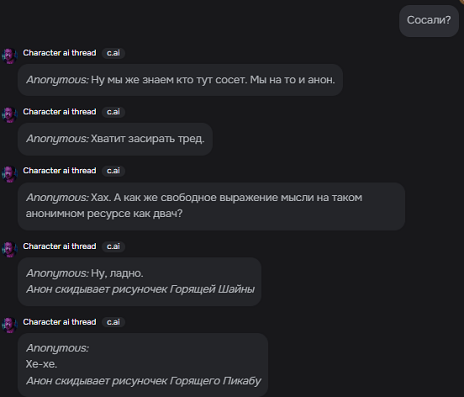464x397 pixels.
Task: Select the message mentioning 'Горящего Пикабу'
Action: [x=143, y=365]
